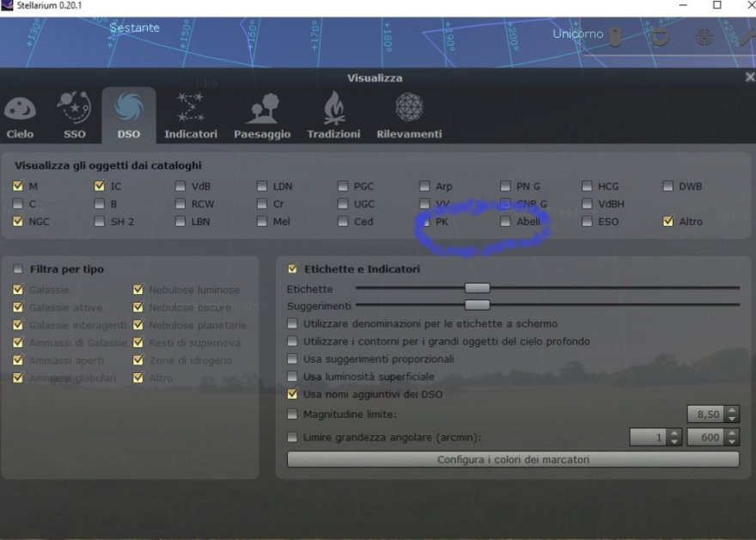Enable the Filtra per tipo option
This screenshot has height=540, width=756.
click(x=18, y=269)
